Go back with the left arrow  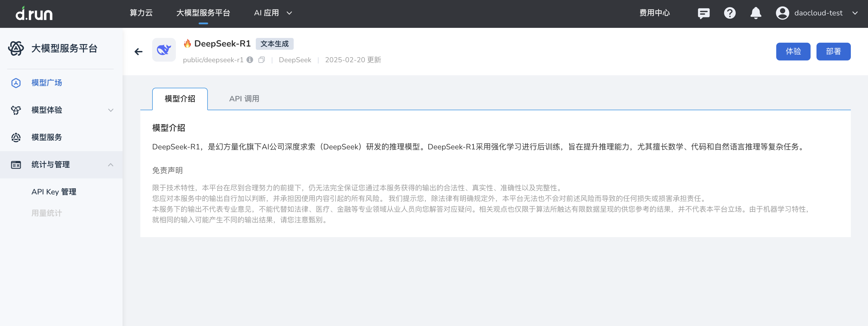(139, 52)
